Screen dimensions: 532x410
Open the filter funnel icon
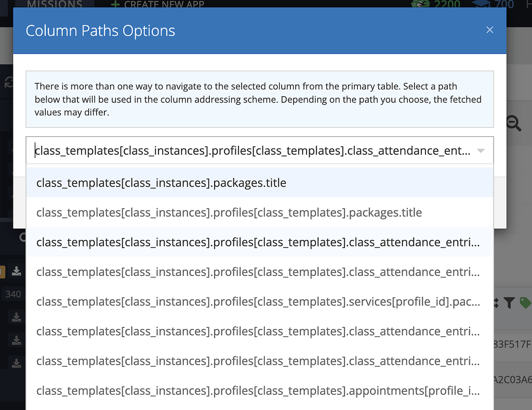[x=510, y=302]
